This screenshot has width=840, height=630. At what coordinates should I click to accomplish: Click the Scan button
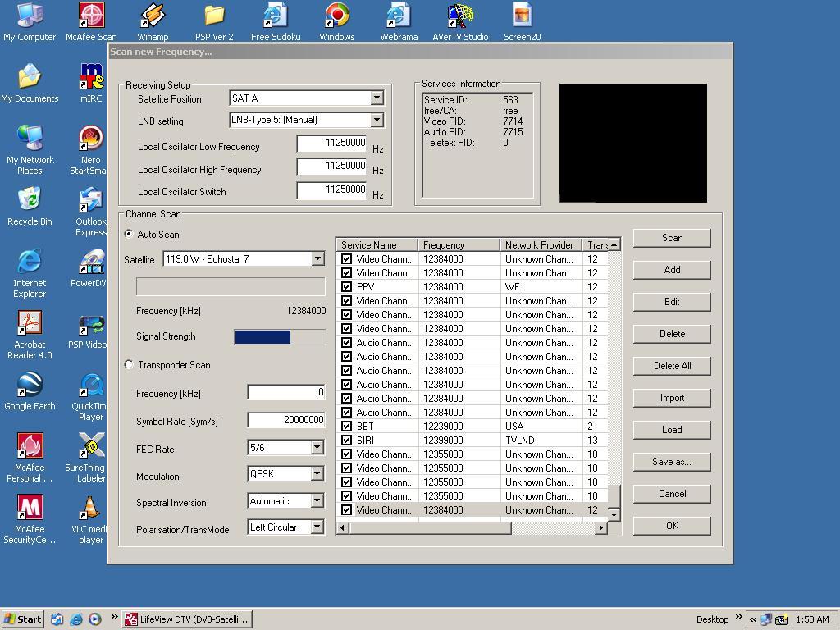coord(672,238)
